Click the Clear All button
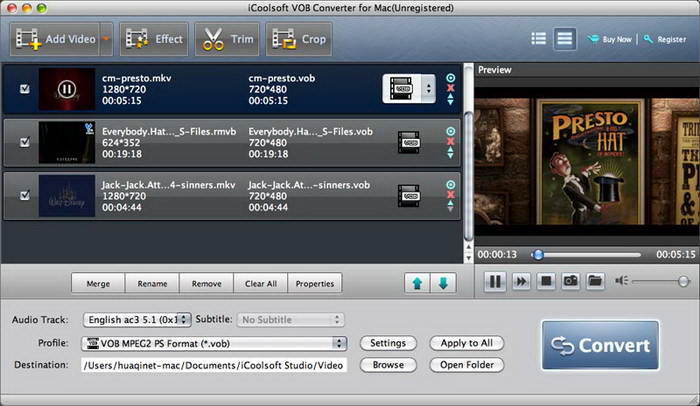The height and width of the screenshot is (406, 700). [261, 284]
